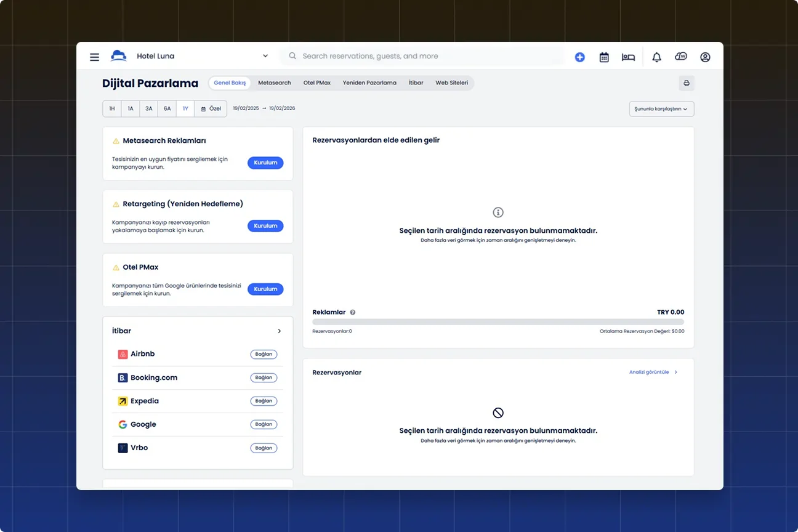The height and width of the screenshot is (532, 798).
Task: Switch to the Metasearch tab
Action: point(274,82)
